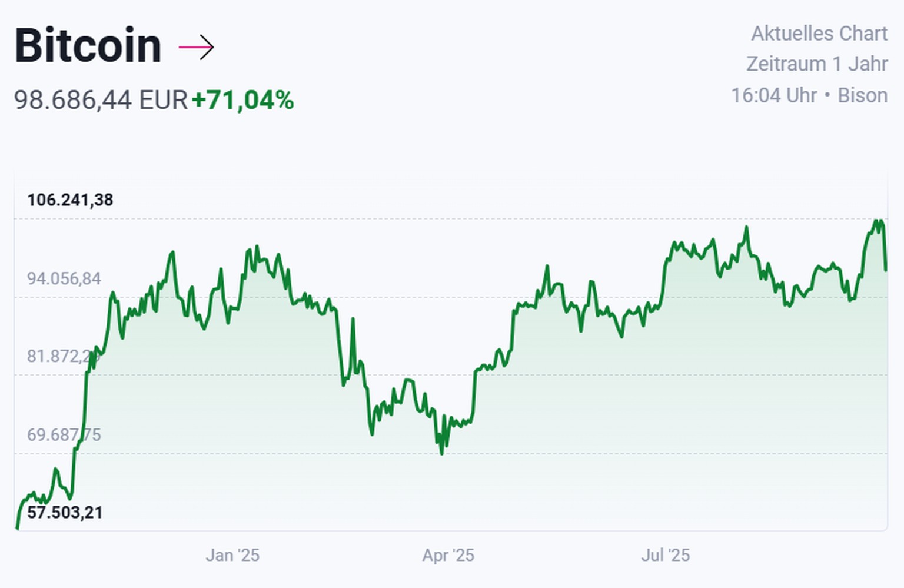Click the chart line's final endpoint at right

coord(886,270)
